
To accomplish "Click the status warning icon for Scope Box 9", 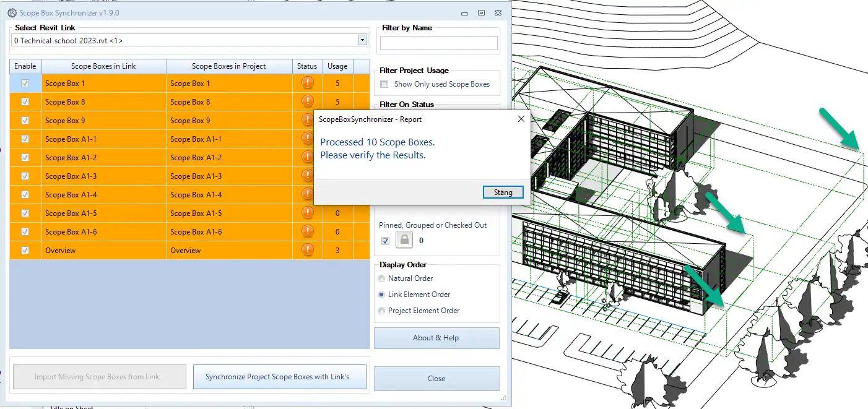I will (307, 120).
